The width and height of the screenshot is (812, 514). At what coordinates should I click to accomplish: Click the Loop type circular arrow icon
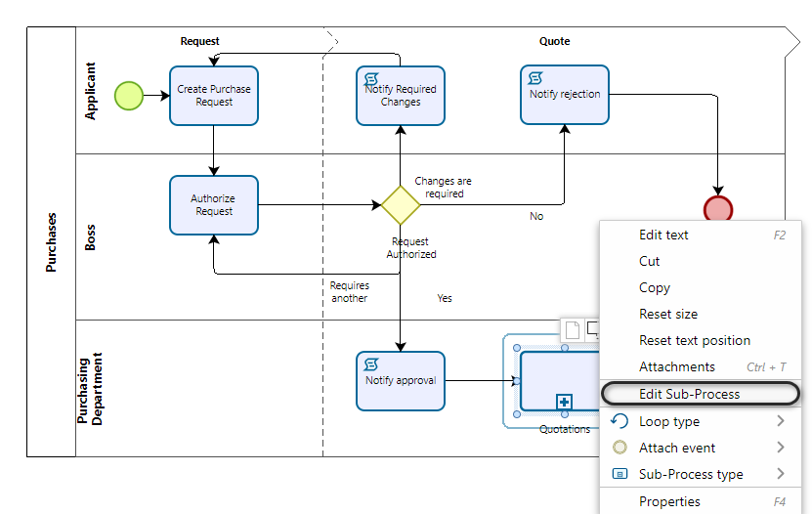pyautogui.click(x=620, y=421)
